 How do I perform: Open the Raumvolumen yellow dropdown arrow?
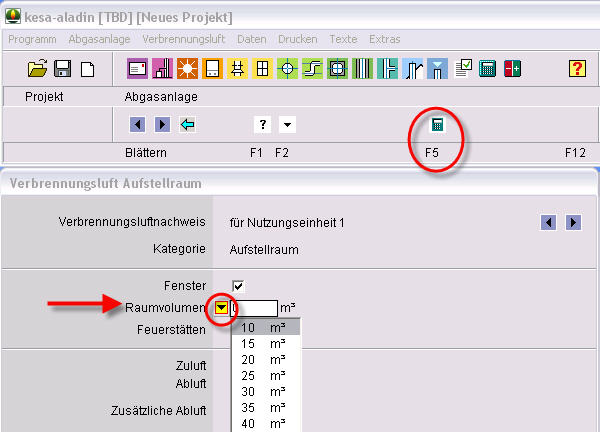pyautogui.click(x=222, y=307)
